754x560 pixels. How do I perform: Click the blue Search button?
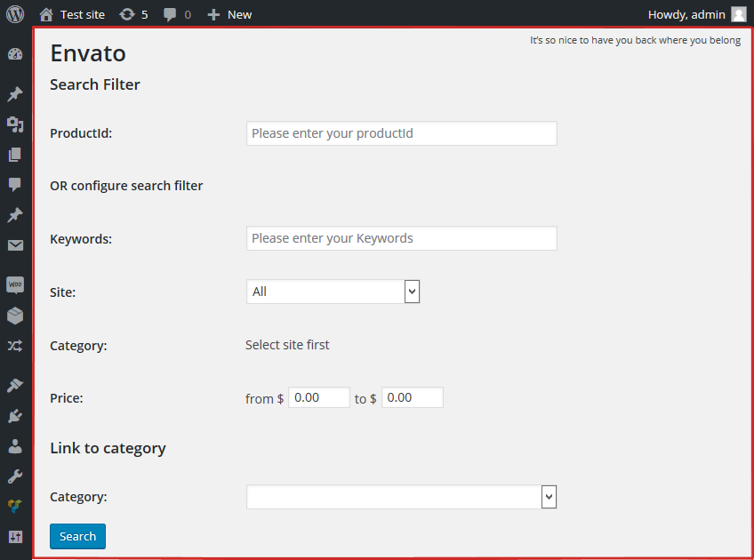pyautogui.click(x=77, y=536)
